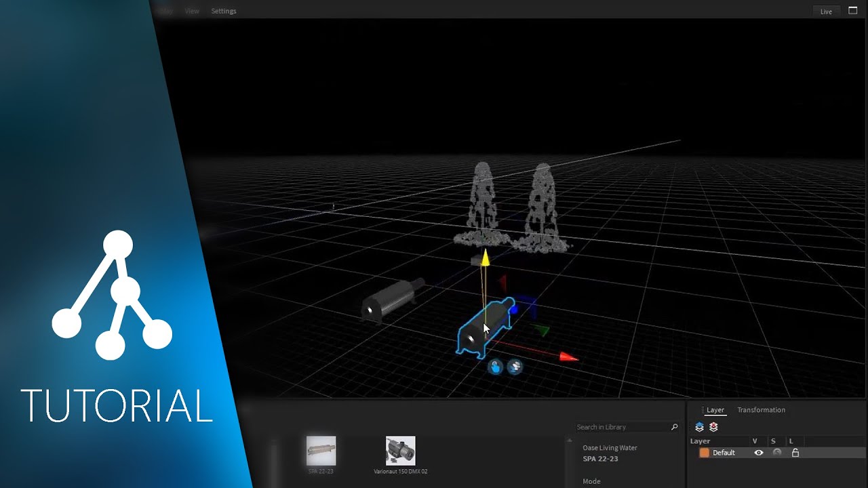
Task: Select the left fountain water effect
Action: [481, 203]
